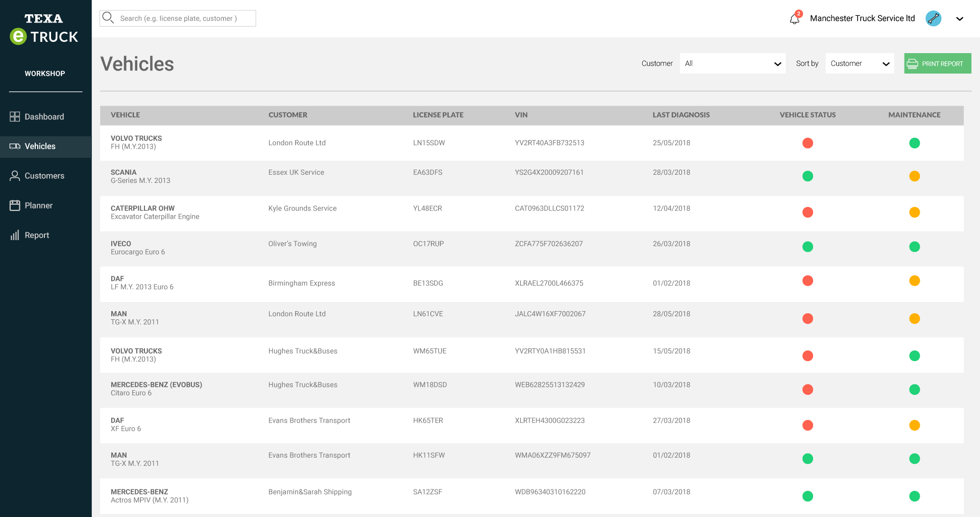Click green status dot for SA12ZSF
The height and width of the screenshot is (517, 980).
(807, 496)
